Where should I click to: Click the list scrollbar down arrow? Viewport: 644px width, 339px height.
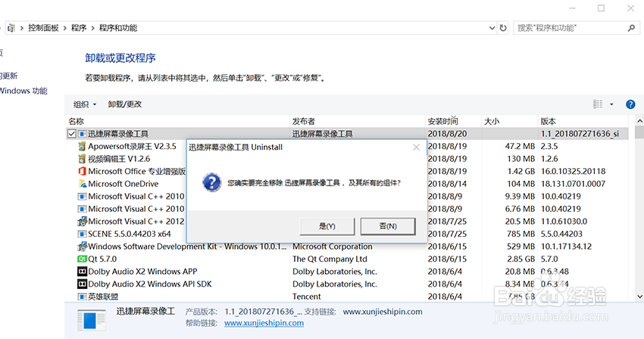click(x=639, y=297)
